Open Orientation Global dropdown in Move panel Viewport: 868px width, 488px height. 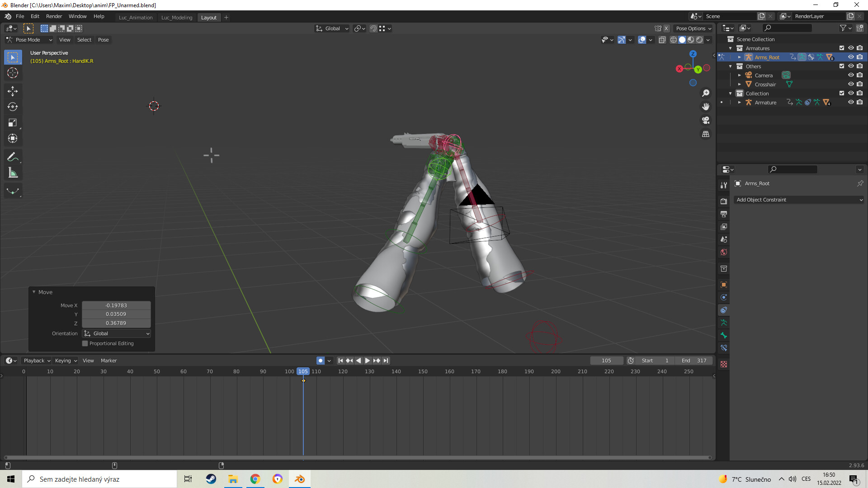pyautogui.click(x=117, y=333)
